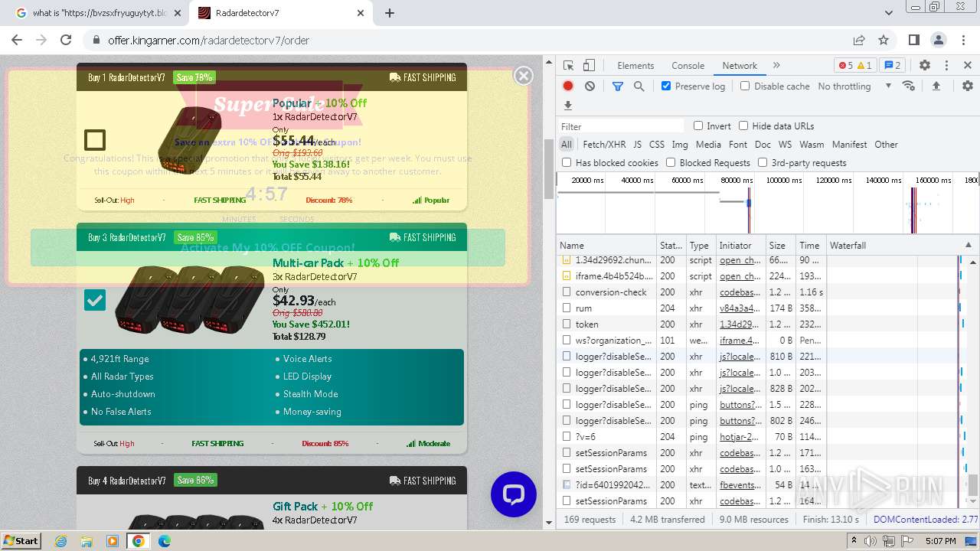
Task: Export HAR file download arrow
Action: (x=568, y=106)
